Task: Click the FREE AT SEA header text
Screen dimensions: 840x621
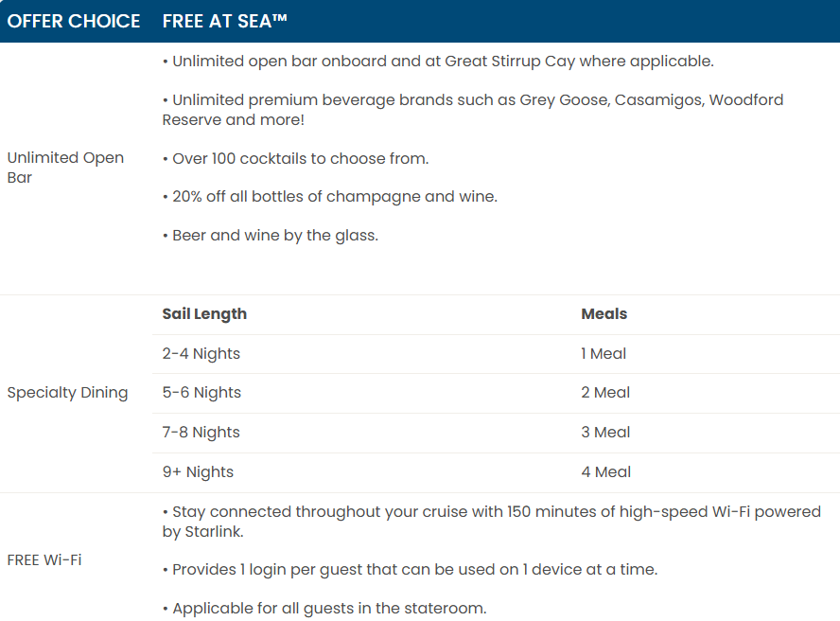Action: (x=225, y=21)
